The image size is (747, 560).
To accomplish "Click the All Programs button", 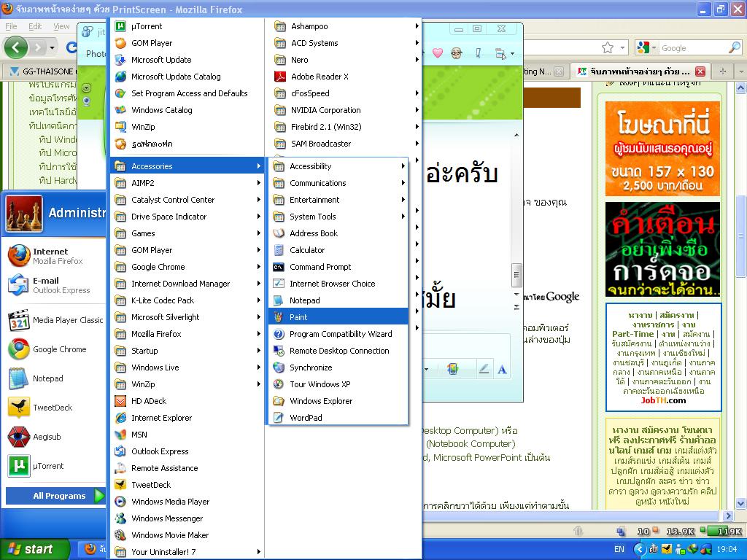I will pos(55,496).
